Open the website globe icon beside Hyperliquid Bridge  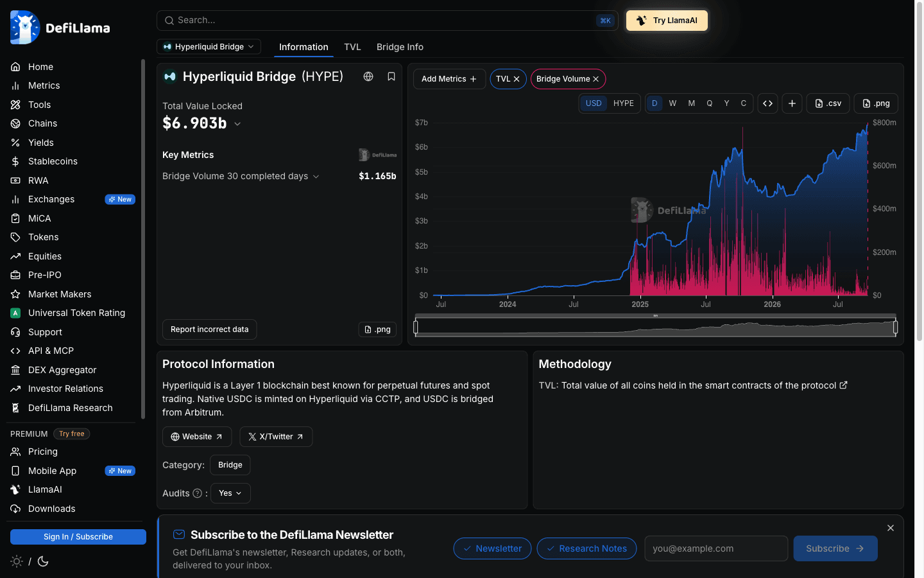(368, 76)
